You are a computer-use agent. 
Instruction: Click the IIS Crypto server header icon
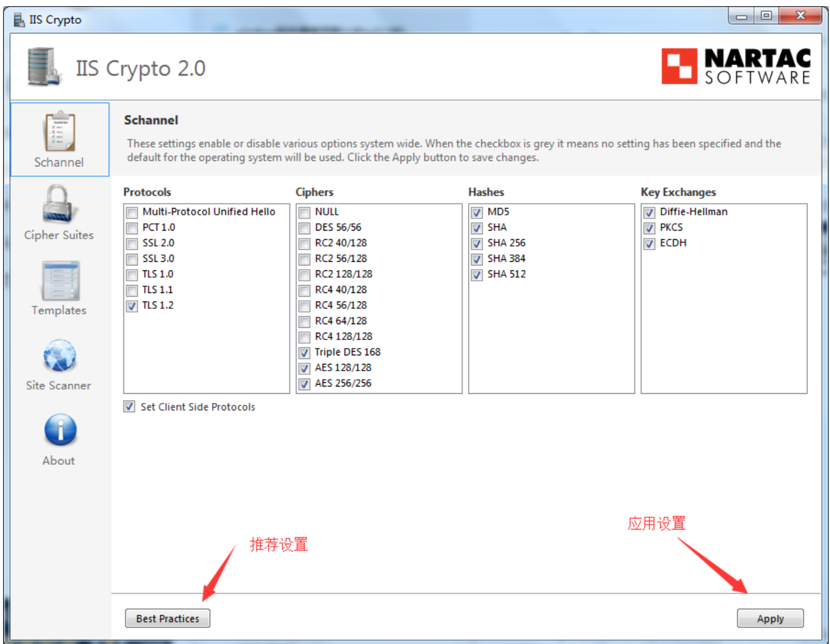45,67
